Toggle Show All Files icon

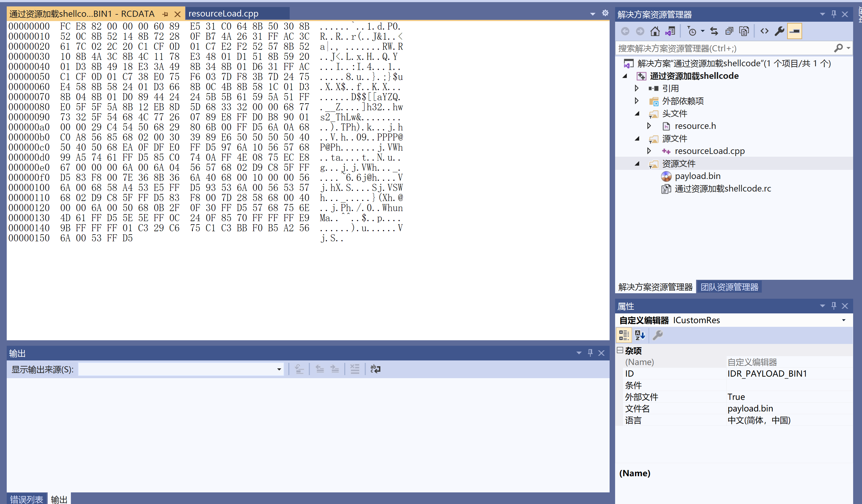[x=744, y=31]
